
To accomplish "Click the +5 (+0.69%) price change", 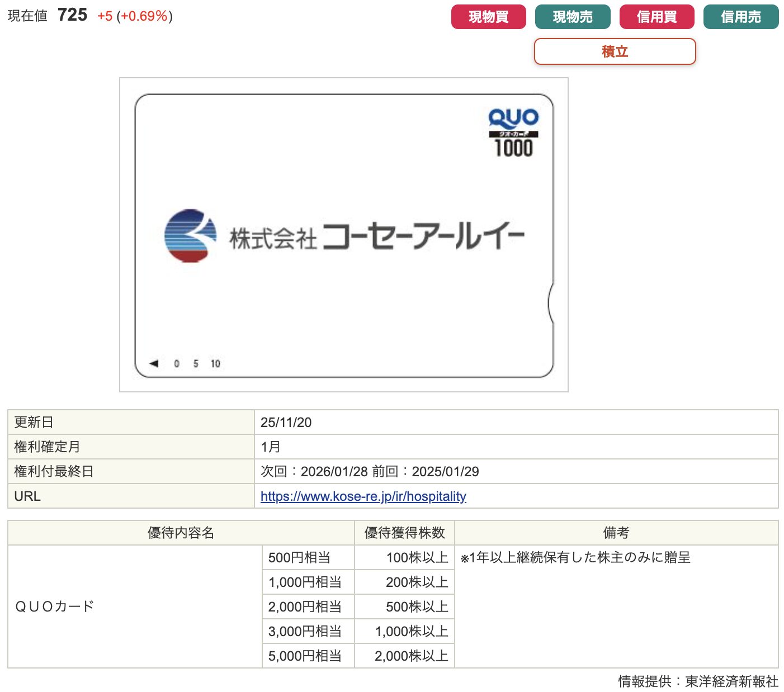I will click(135, 16).
